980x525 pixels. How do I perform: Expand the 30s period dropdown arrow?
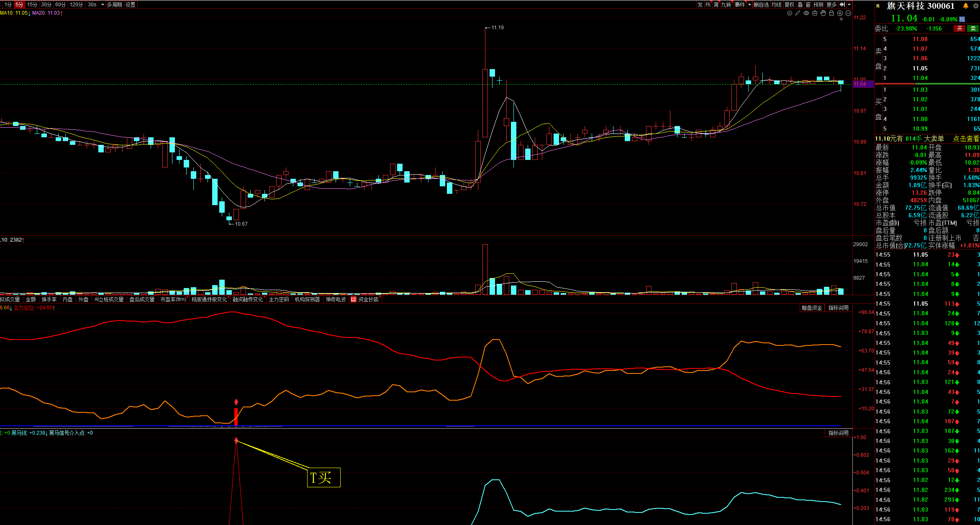pyautogui.click(x=103, y=5)
